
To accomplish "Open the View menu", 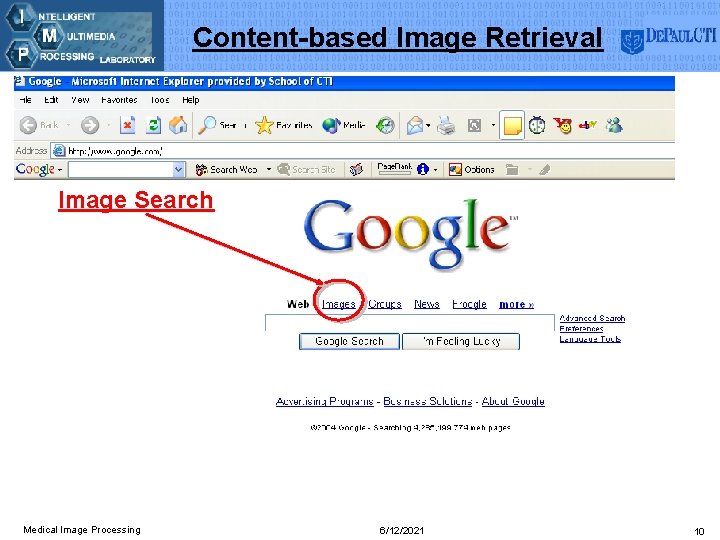I will click(80, 100).
